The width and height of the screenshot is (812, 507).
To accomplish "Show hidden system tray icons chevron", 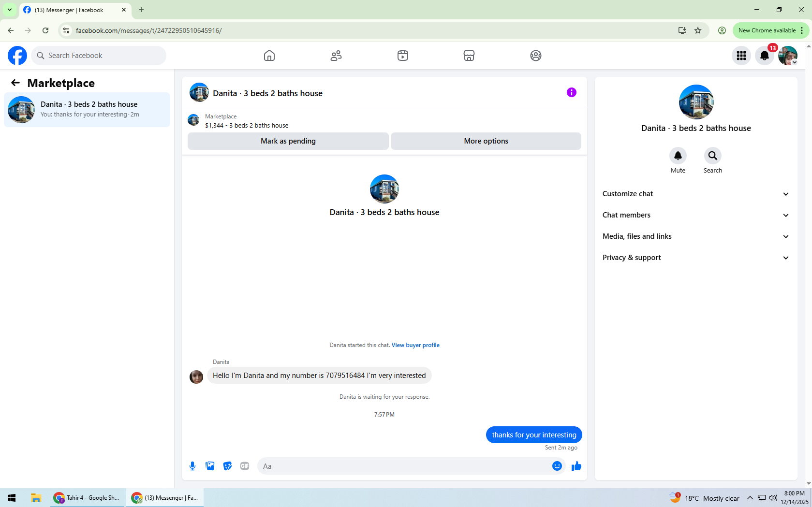I will 750,498.
